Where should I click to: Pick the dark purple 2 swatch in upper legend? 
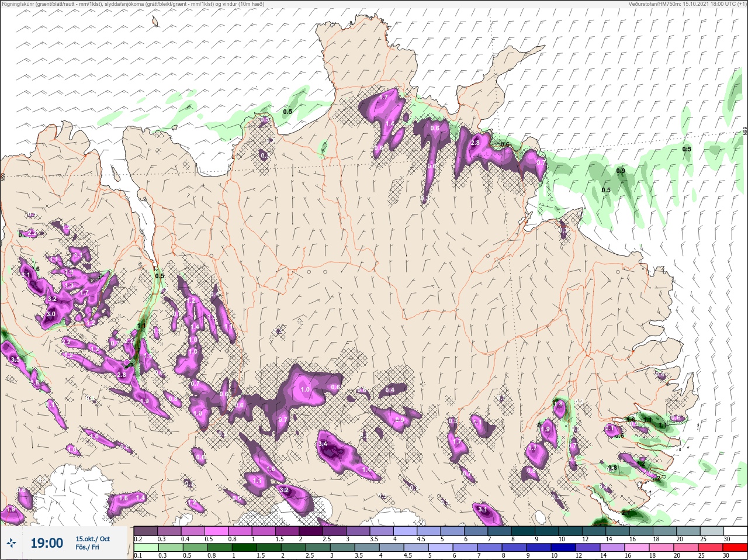311,531
